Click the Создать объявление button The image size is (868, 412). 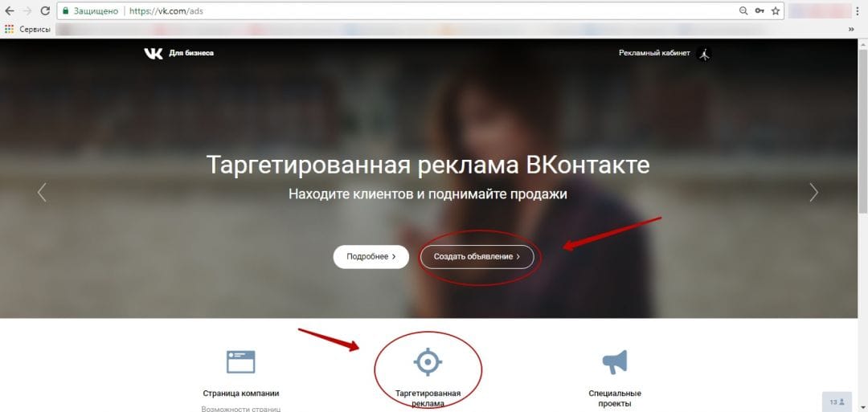point(477,257)
